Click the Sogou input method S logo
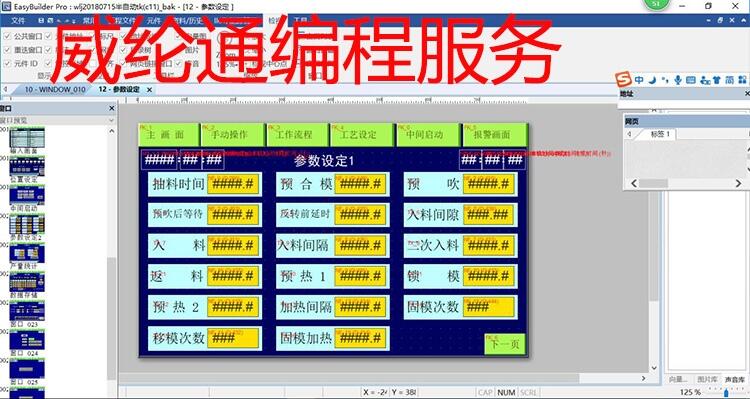The image size is (750, 399). [x=623, y=79]
